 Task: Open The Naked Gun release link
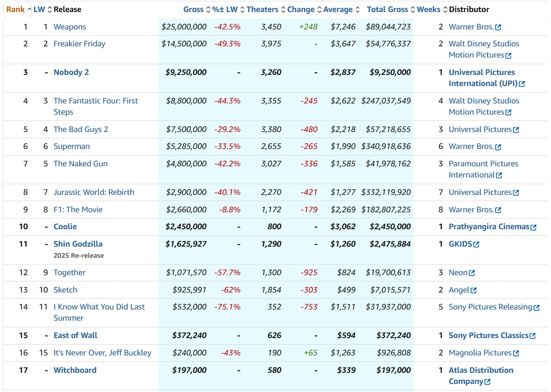pyautogui.click(x=80, y=164)
